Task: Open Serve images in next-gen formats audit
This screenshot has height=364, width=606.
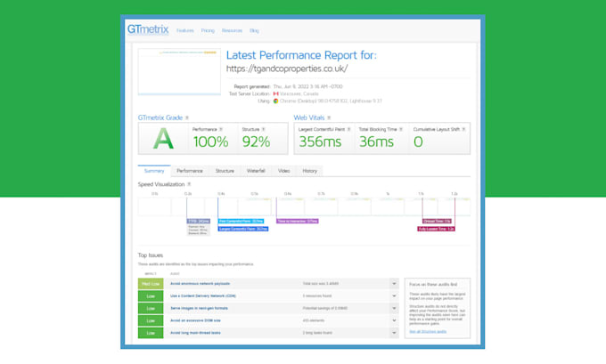Action: [x=199, y=309]
